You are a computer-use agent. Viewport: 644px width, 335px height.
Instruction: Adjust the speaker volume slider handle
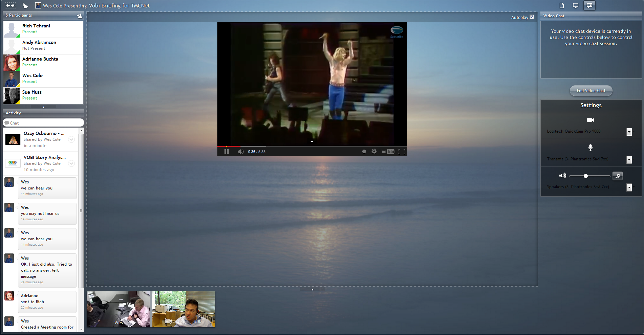pos(586,176)
